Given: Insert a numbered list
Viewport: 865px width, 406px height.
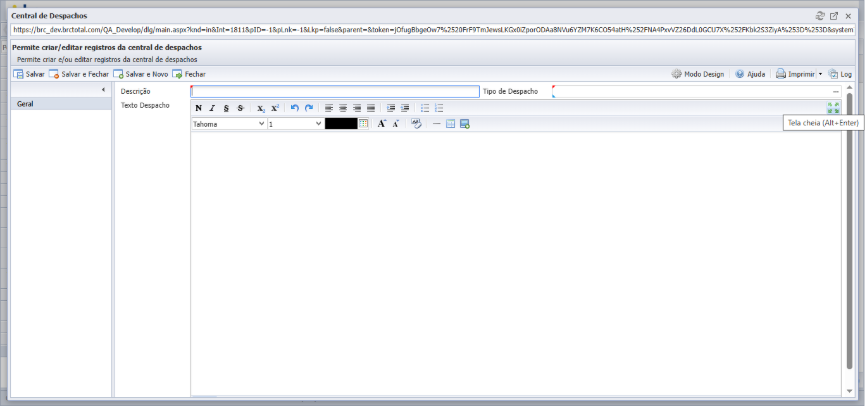Looking at the screenshot, I should pyautogui.click(x=439, y=108).
